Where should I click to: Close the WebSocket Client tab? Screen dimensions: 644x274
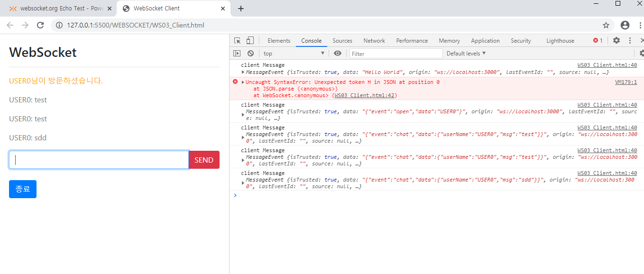tap(222, 9)
